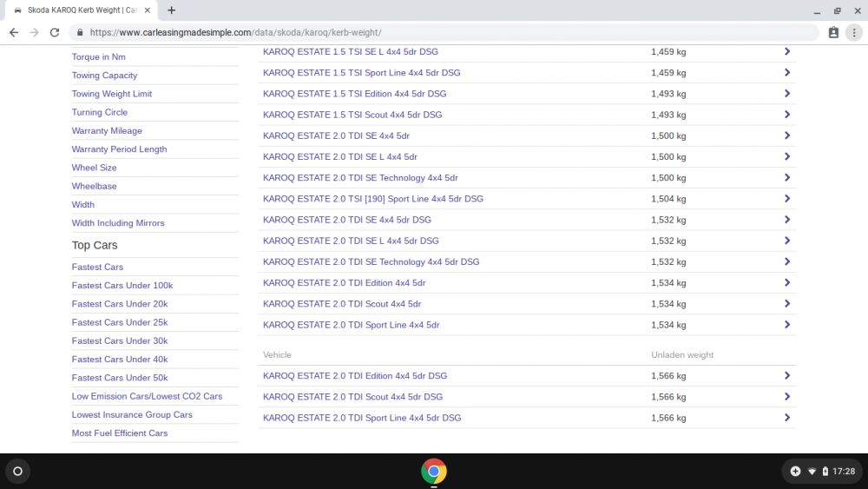868x489 pixels.
Task: Open Fastest Cars link
Action: (x=97, y=267)
